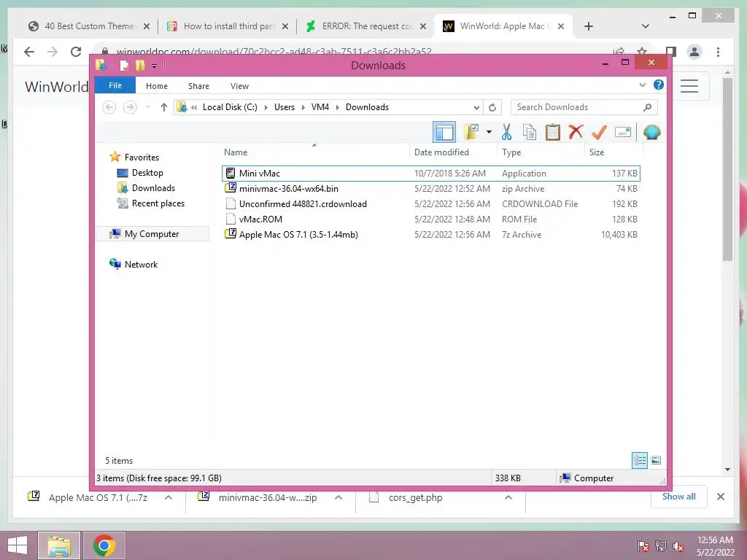The image size is (747, 560).
Task: Open the Home ribbon tab
Action: tap(157, 86)
